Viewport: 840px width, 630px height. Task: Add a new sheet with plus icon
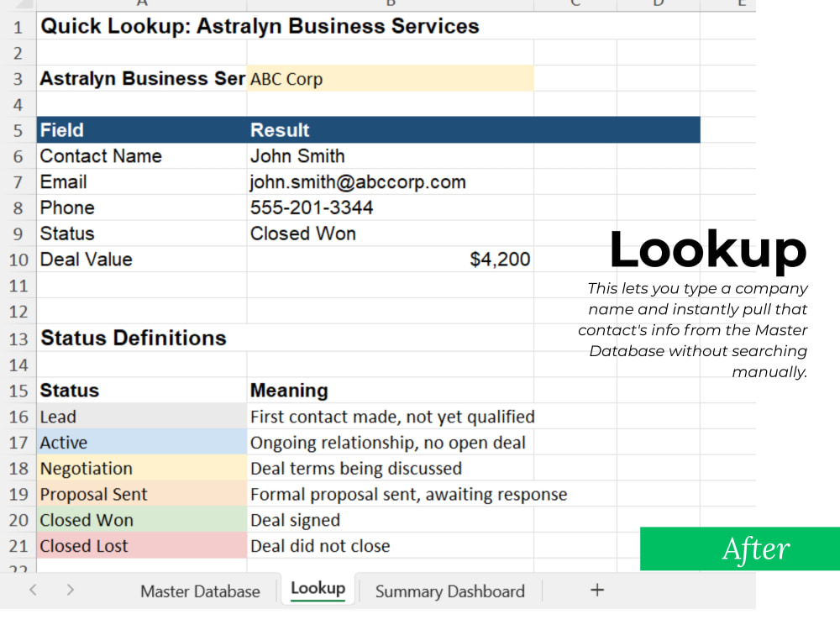pos(596,590)
